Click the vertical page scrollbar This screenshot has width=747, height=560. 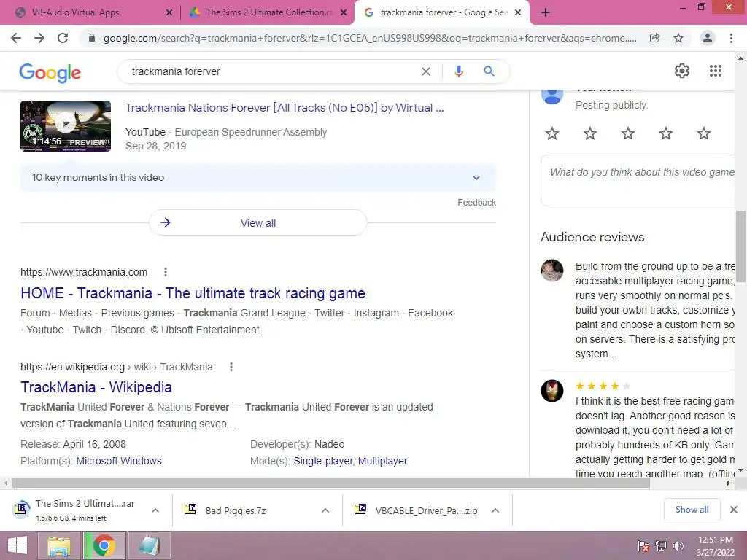tap(741, 246)
